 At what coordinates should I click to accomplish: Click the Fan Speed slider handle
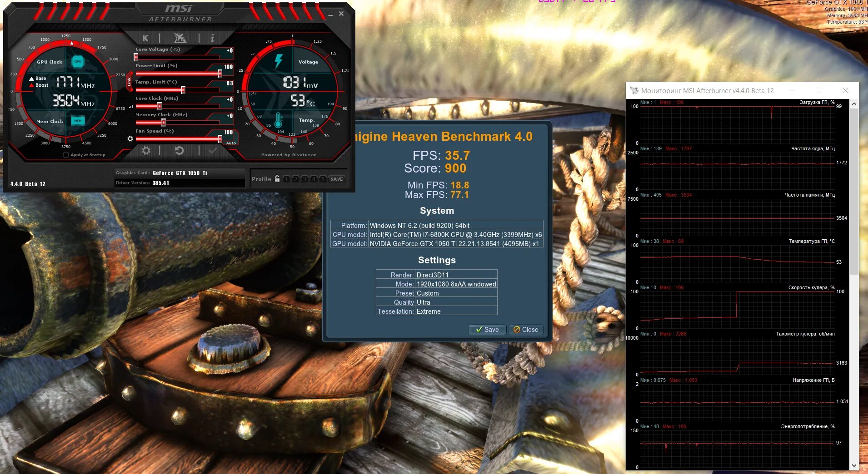tap(220, 139)
